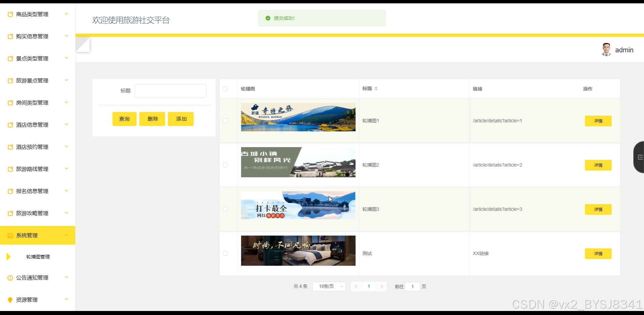Click the XX链接 cell text
The image size is (644, 315).
(x=481, y=253)
